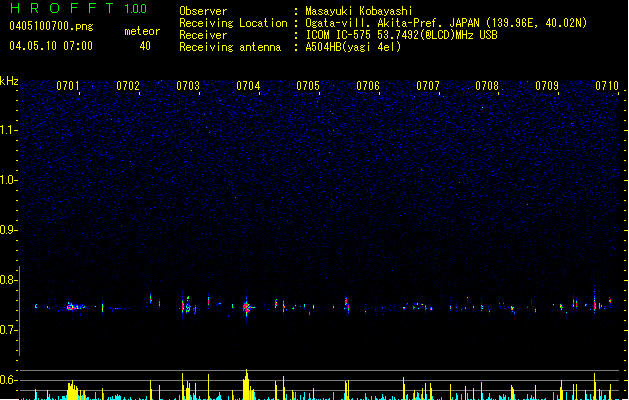Click the Receiving antenna field label
Screen dimensions: 629x400
pyautogui.click(x=230, y=47)
